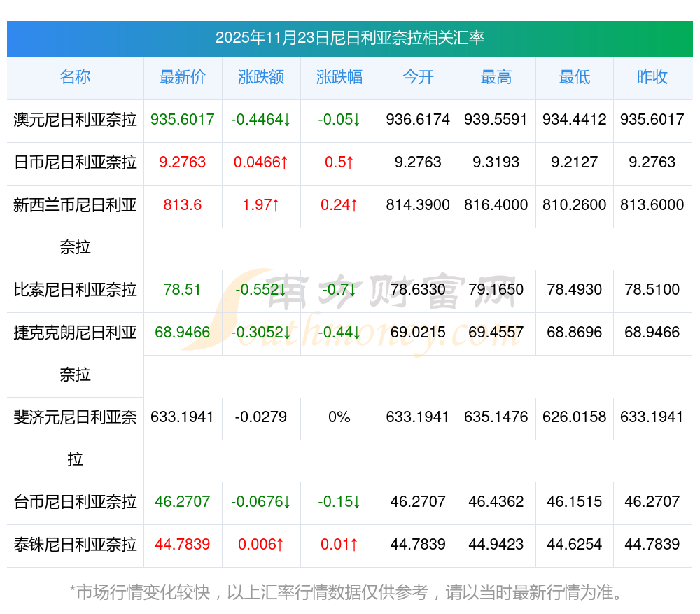The image size is (700, 614).
Task: Open the 日币尼日利亚奈拉 row name
Action: [75, 162]
